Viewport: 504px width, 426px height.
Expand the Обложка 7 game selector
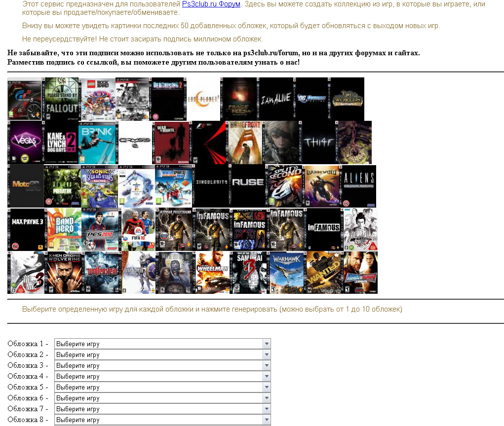coord(162,409)
